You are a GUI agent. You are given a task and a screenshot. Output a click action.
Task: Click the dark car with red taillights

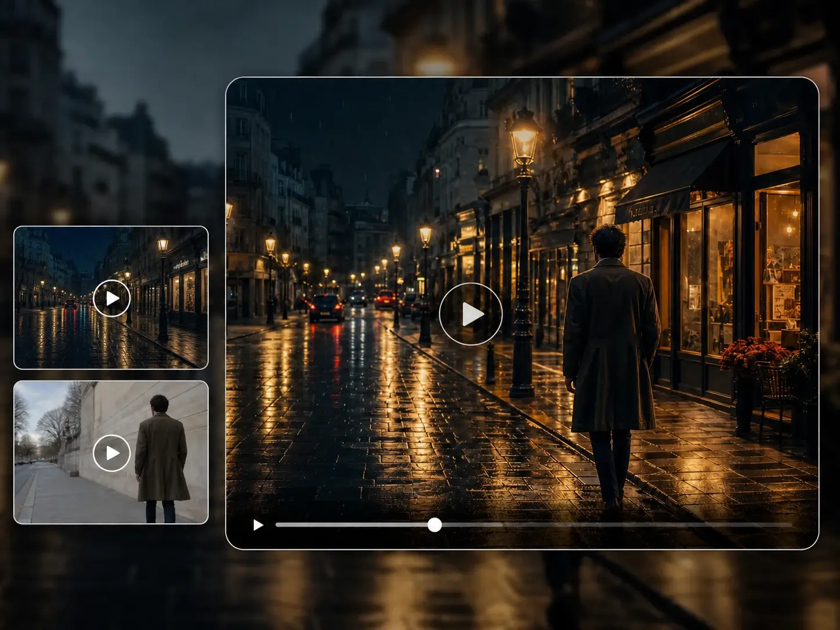[x=327, y=307]
